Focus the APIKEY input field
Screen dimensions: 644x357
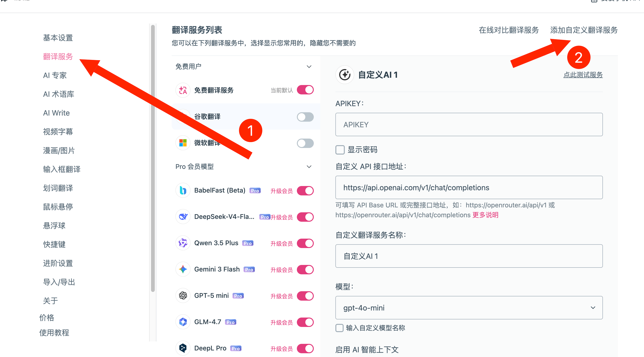pos(469,124)
